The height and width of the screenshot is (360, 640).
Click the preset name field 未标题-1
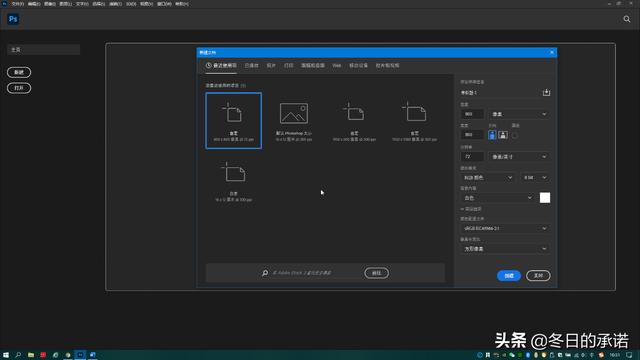coord(500,93)
